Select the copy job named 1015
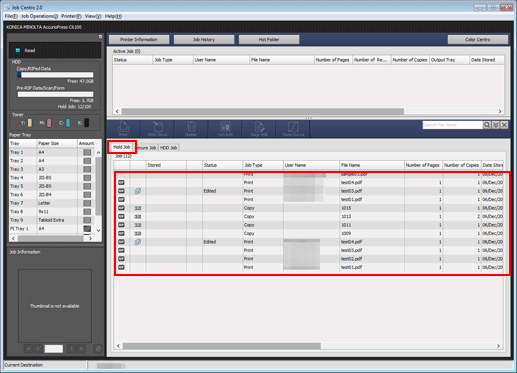This screenshot has width=517, height=373. pos(308,208)
